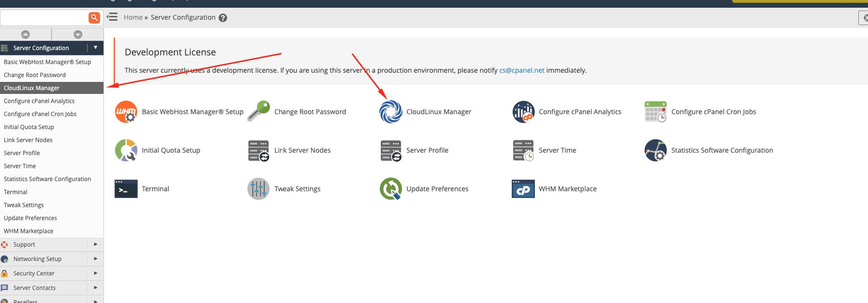Screen dimensions: 868x303
Task: Click the Support lifebuoy icon in sidebar
Action: pos(4,245)
